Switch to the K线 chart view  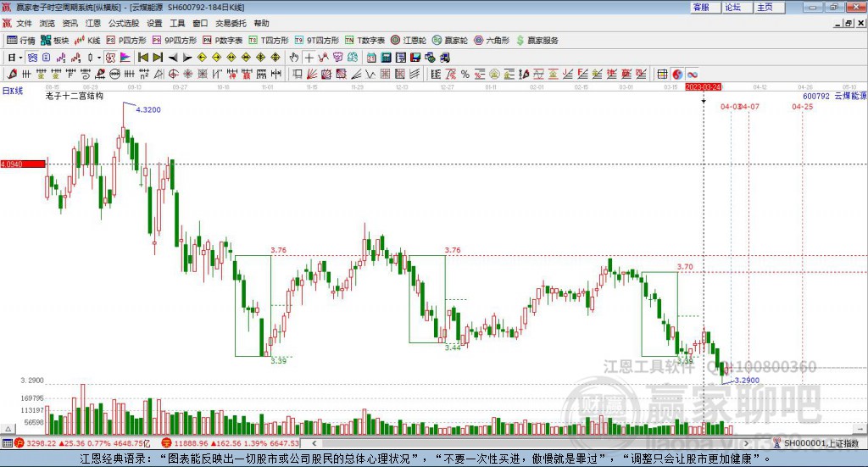coord(87,41)
